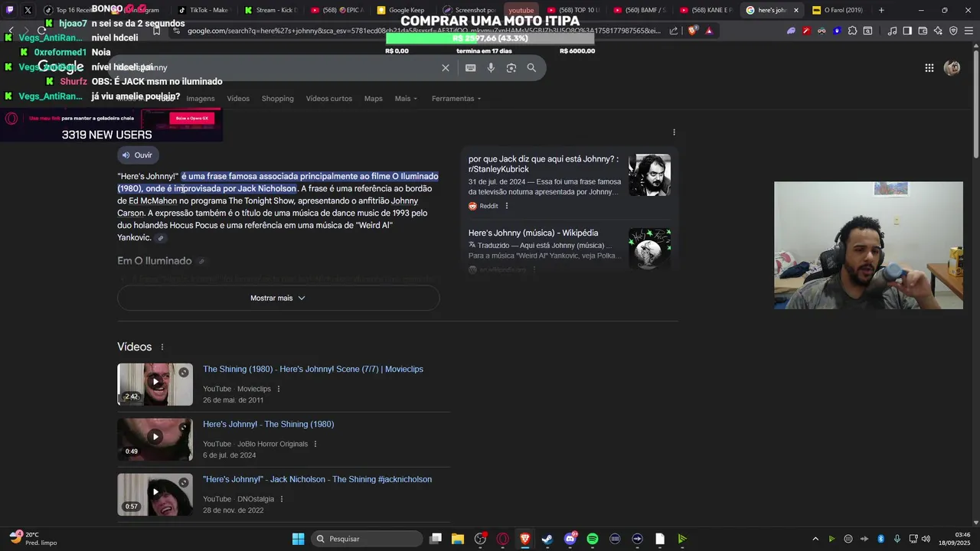
Task: Open the Jack Nicholson #jacknicholson video link
Action: [x=317, y=479]
